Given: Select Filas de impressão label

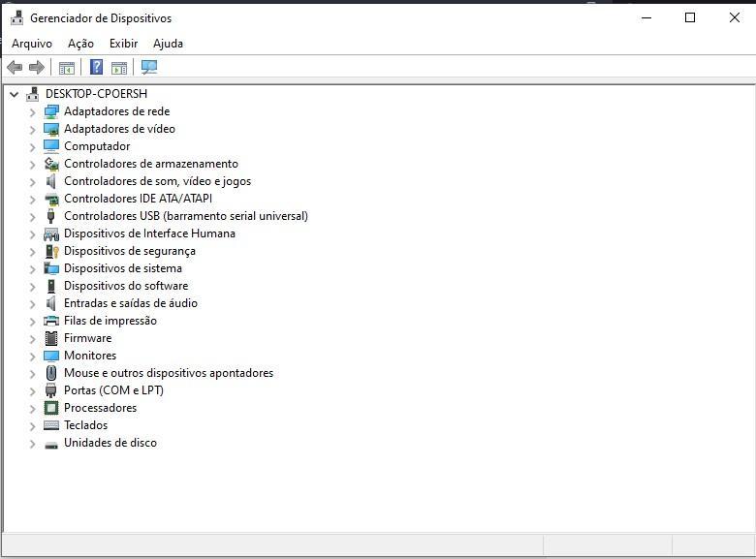Looking at the screenshot, I should coord(110,321).
